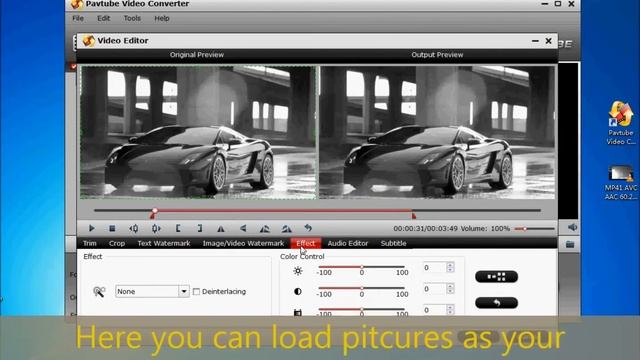The height and width of the screenshot is (360, 640).
Task: Click the brightness sun icon
Action: pyautogui.click(x=298, y=270)
